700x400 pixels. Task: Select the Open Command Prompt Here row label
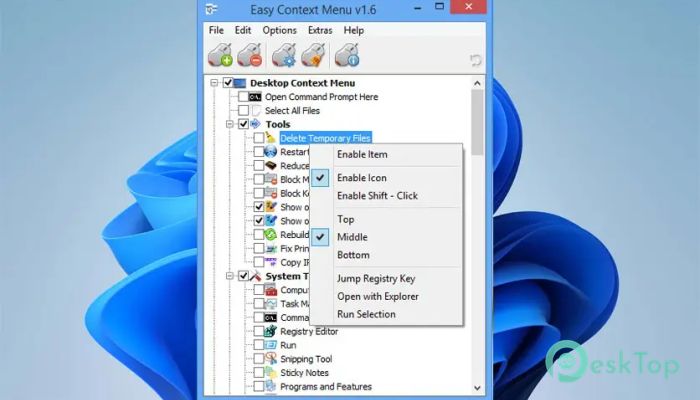[321, 97]
